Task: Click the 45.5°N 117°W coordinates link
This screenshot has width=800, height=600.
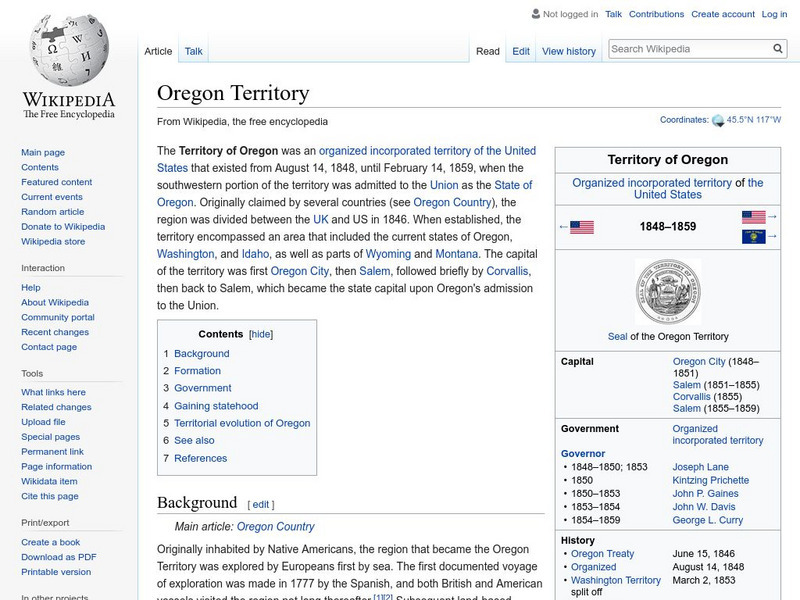Action: pos(754,119)
